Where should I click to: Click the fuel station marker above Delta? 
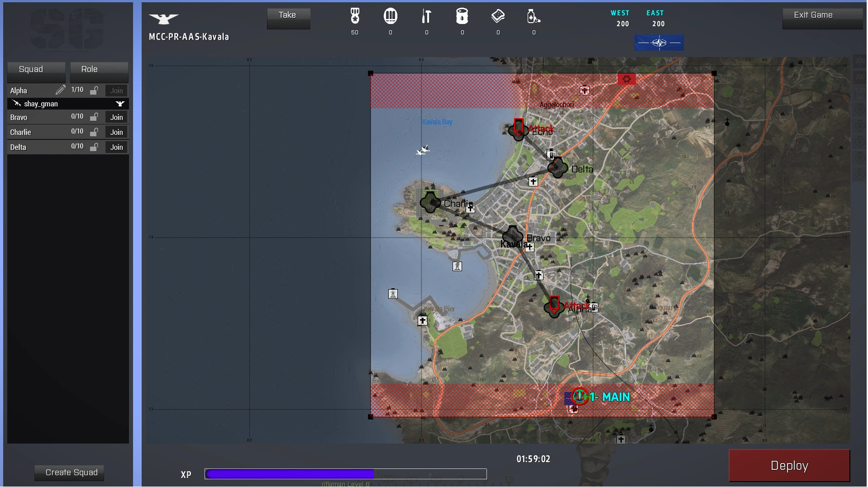[x=551, y=154]
